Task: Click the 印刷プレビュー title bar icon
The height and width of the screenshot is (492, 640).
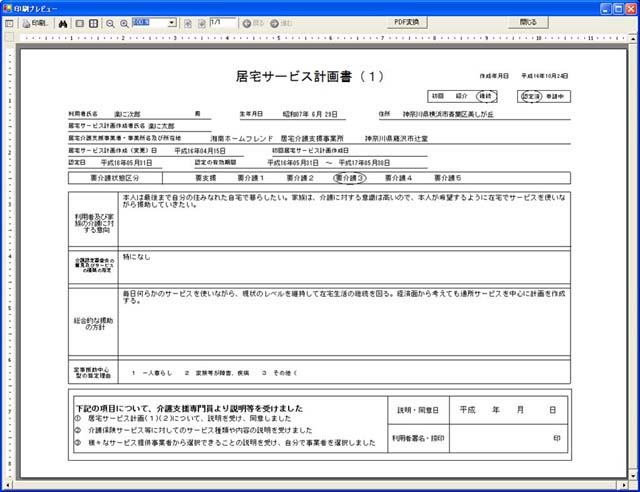Action: 7,8
